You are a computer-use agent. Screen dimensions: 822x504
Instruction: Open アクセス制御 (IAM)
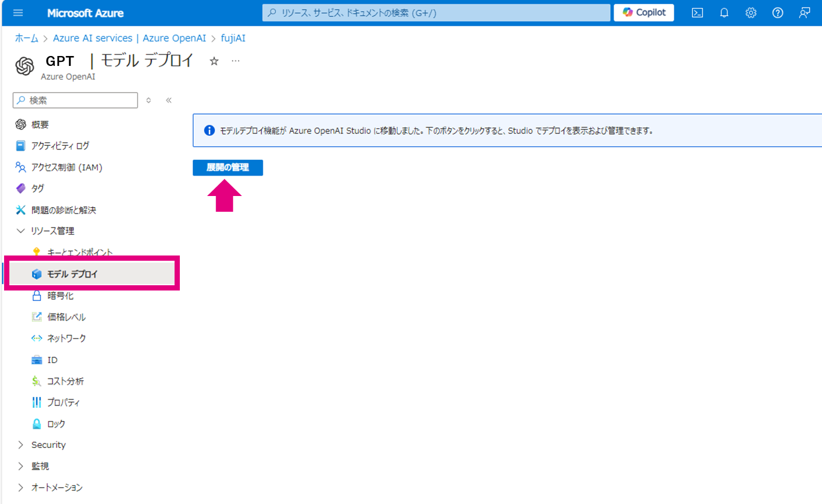tap(67, 167)
